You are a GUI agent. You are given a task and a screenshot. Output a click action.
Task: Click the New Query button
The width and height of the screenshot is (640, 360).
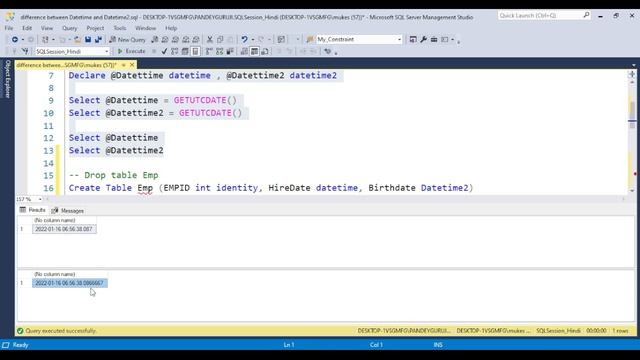pos(127,40)
